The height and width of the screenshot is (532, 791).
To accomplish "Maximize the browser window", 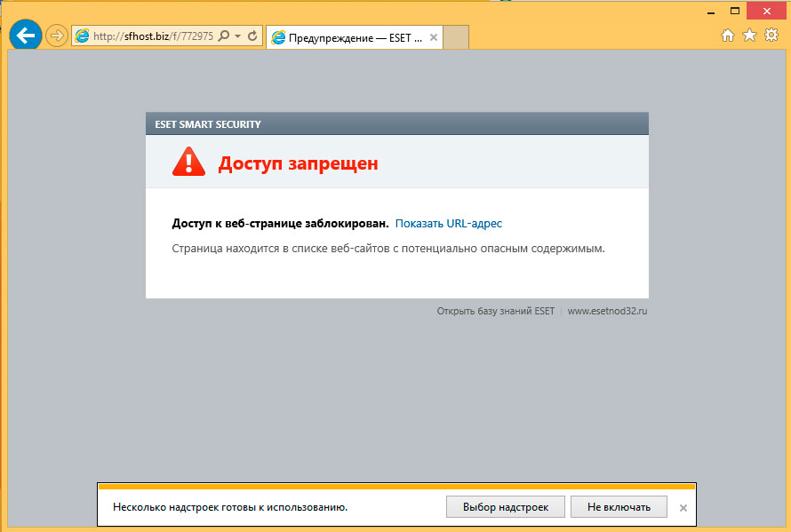I will (x=735, y=11).
